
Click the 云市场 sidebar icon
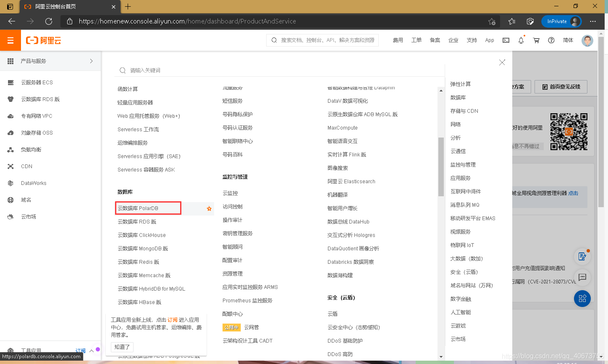[11, 217]
